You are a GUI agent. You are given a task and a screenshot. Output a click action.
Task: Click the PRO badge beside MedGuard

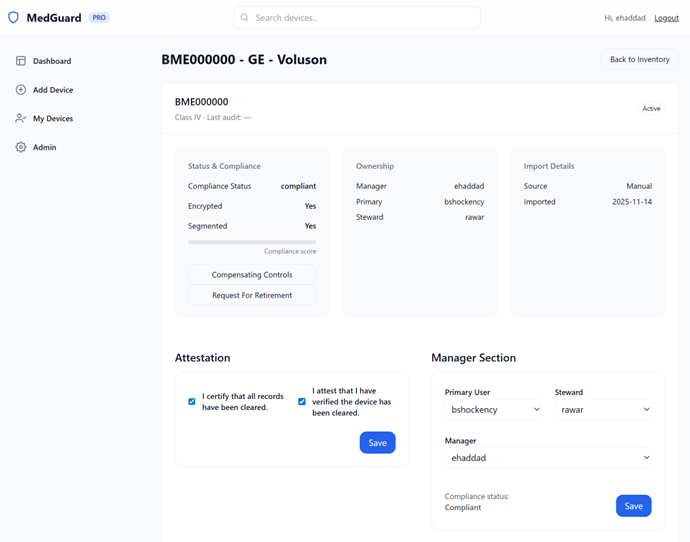99,18
